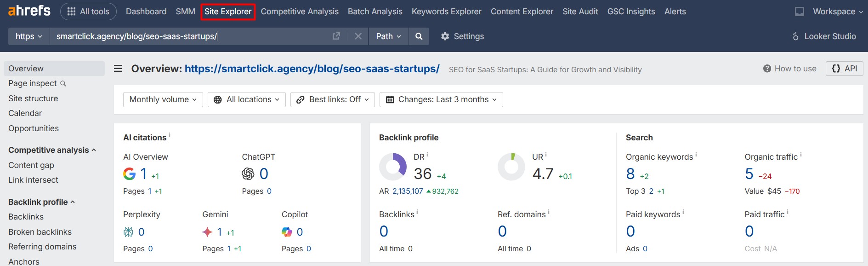Clear the URL with the X icon
This screenshot has width=868, height=266.
(x=358, y=36)
